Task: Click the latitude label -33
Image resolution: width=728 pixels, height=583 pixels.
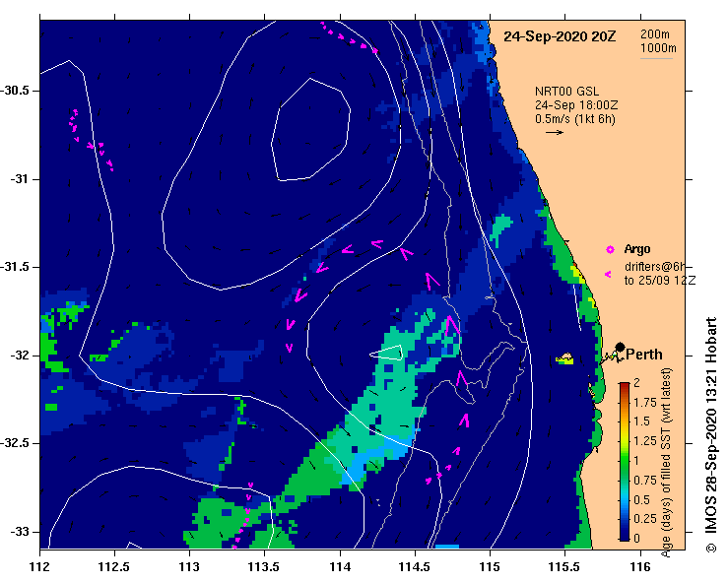Action: (x=19, y=532)
